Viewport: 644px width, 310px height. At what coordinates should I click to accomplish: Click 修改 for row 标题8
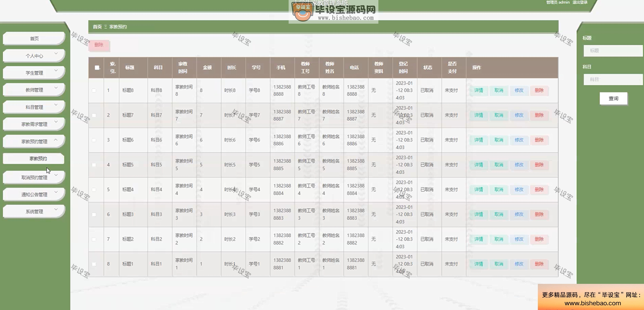[x=519, y=90]
